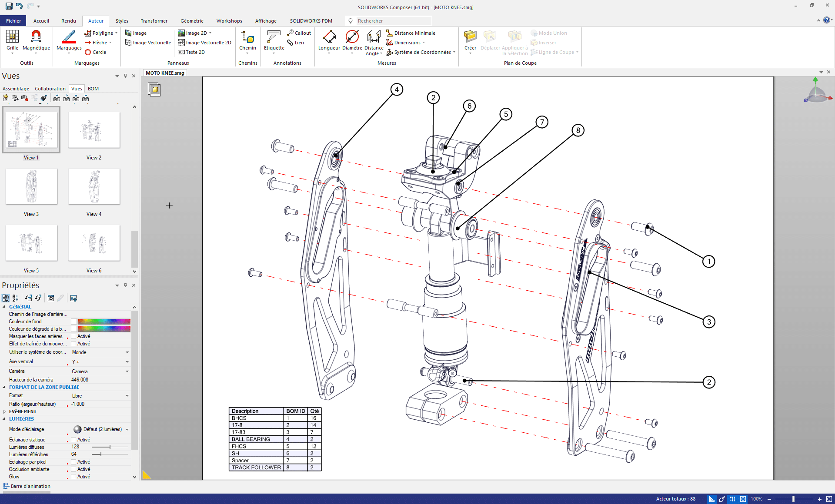Image resolution: width=835 pixels, height=504 pixels.
Task: Add a Callout annotation
Action: 299,33
